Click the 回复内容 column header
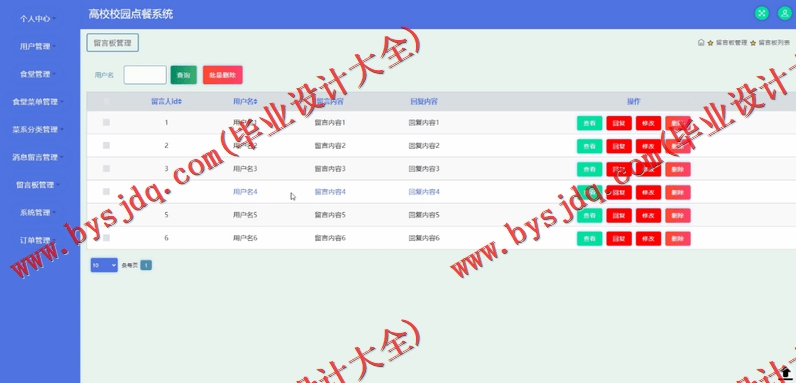The height and width of the screenshot is (383, 796). point(424,102)
